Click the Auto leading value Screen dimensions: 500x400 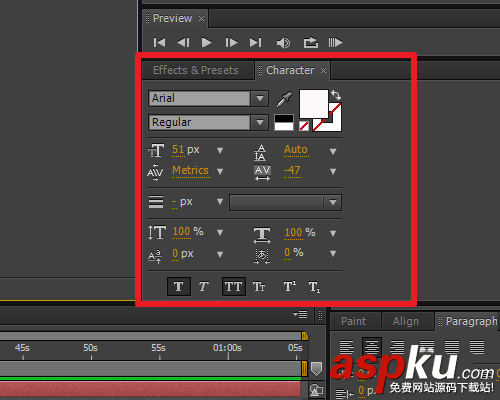coord(296,150)
